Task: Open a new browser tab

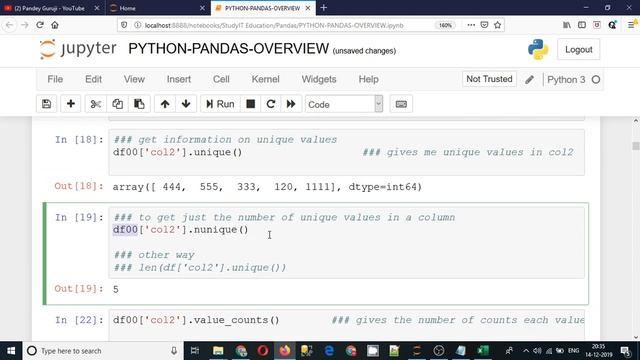Action: coord(324,8)
